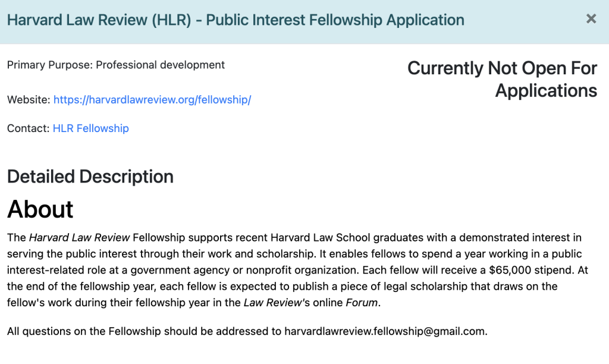The height and width of the screenshot is (364, 609).
Task: Click the italic word Forum
Action: tap(362, 302)
